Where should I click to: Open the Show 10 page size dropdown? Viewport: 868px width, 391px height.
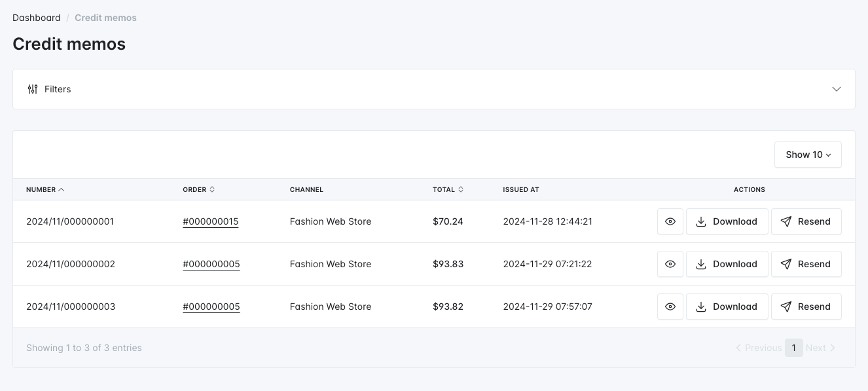pyautogui.click(x=808, y=155)
